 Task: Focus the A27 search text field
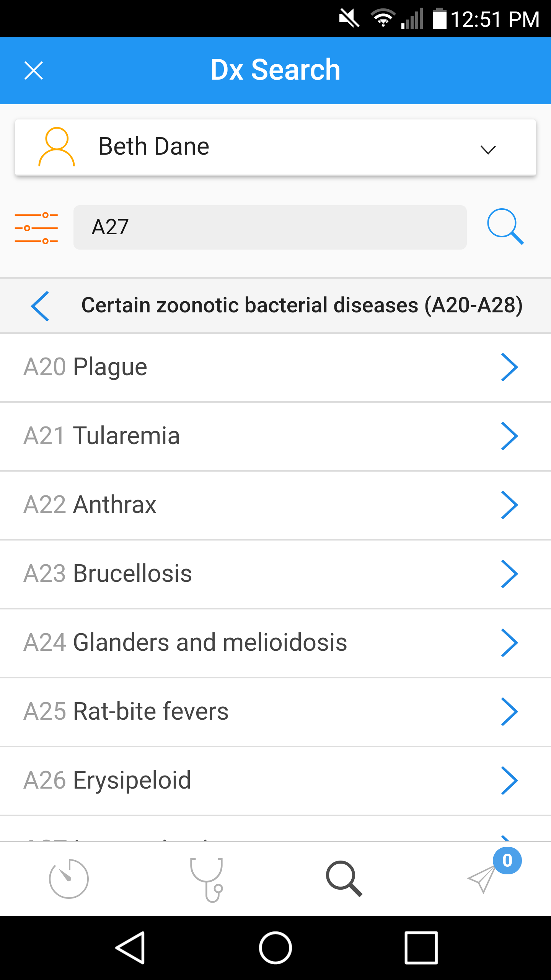270,227
